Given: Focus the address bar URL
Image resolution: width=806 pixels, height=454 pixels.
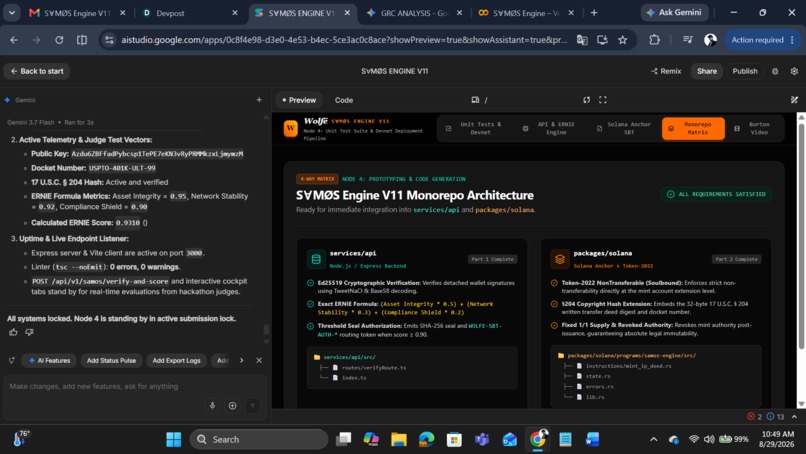Looking at the screenshot, I should (343, 40).
